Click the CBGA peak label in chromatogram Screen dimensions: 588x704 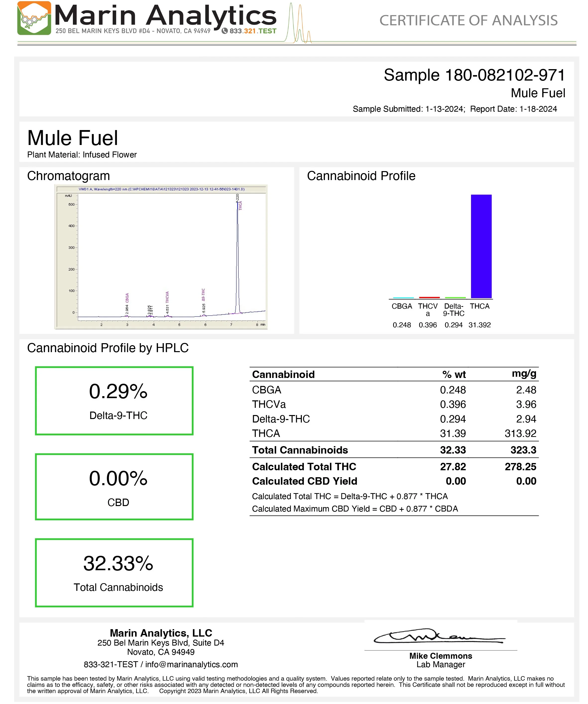point(127,298)
